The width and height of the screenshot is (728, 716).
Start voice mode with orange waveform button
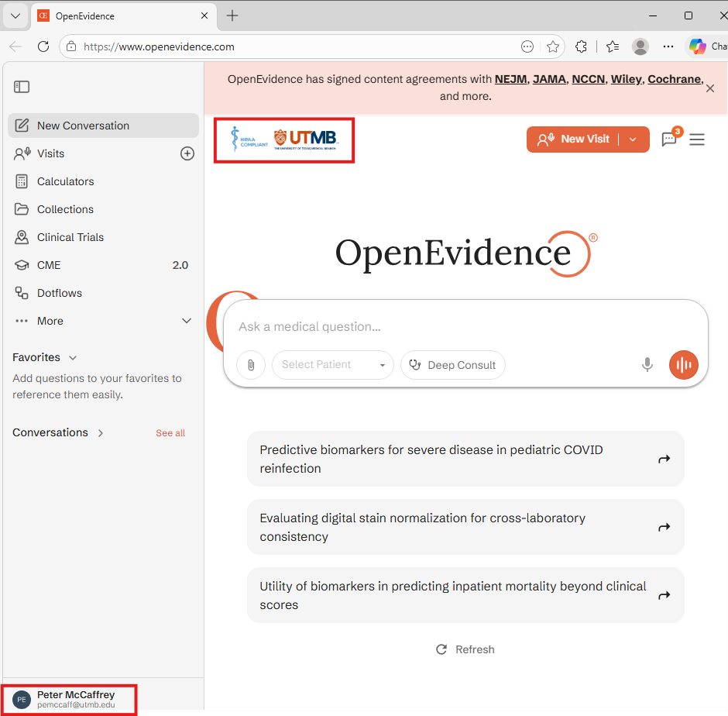pyautogui.click(x=683, y=365)
